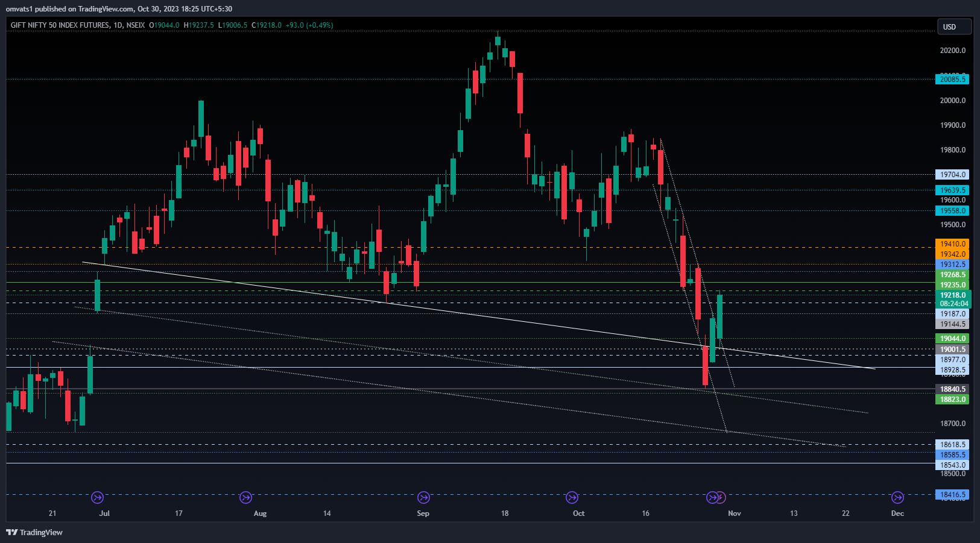The height and width of the screenshot is (543, 980).
Task: Click the latest green candle on the chart
Action: [719, 316]
